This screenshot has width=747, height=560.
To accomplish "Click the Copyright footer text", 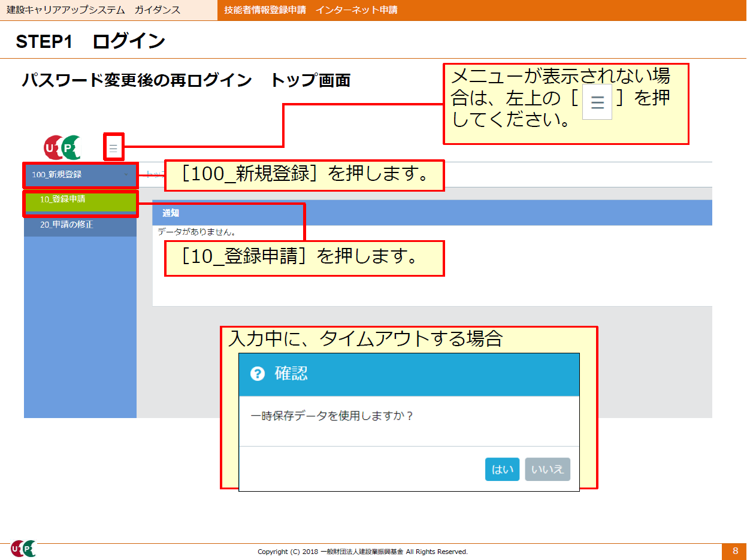I will (x=362, y=552).
